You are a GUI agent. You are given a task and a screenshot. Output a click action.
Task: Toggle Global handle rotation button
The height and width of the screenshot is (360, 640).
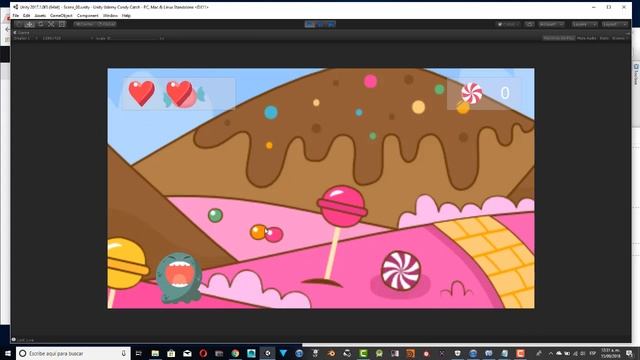tap(106, 24)
